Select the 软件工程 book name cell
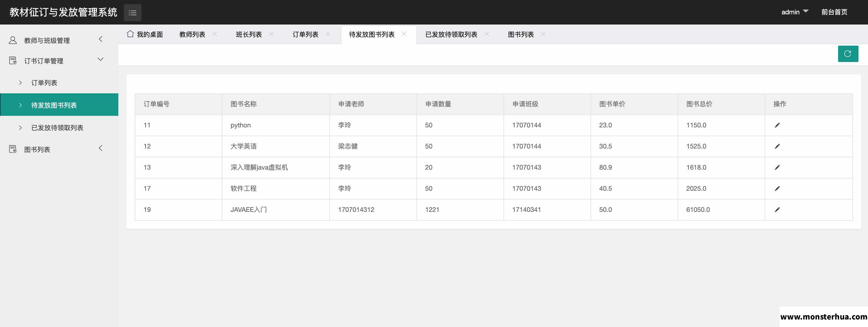This screenshot has width=868, height=327. coord(276,189)
